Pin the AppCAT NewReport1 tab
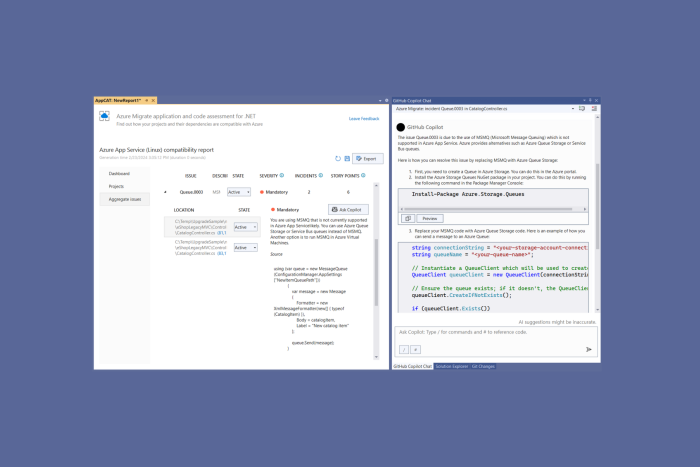The image size is (700, 467). pyautogui.click(x=146, y=100)
